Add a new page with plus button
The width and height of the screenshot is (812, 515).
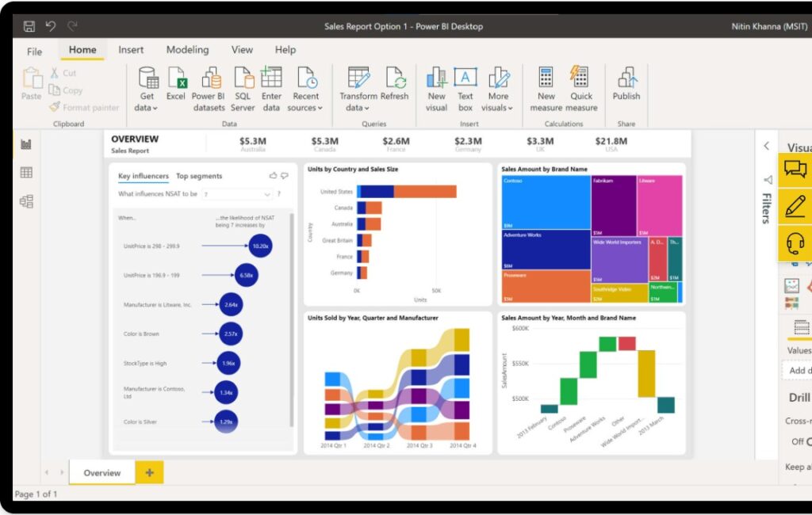149,473
